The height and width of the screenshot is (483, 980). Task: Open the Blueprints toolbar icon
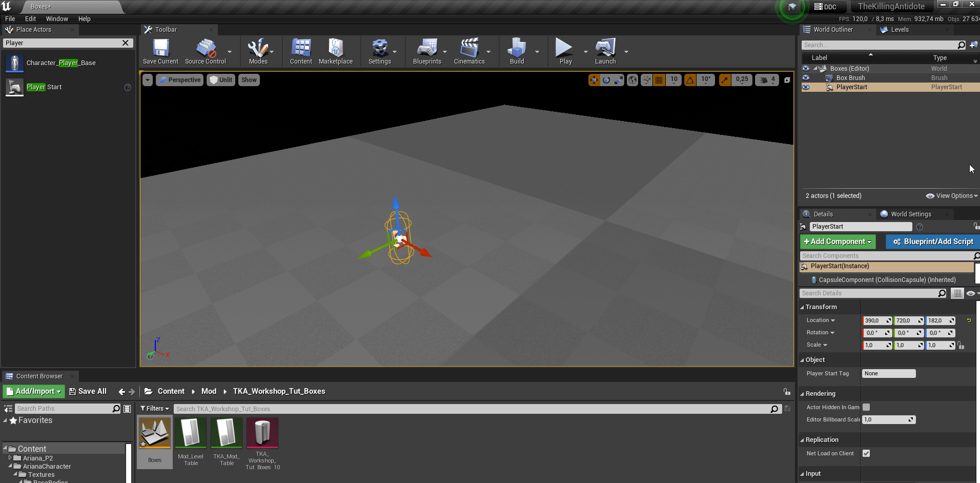pos(427,51)
